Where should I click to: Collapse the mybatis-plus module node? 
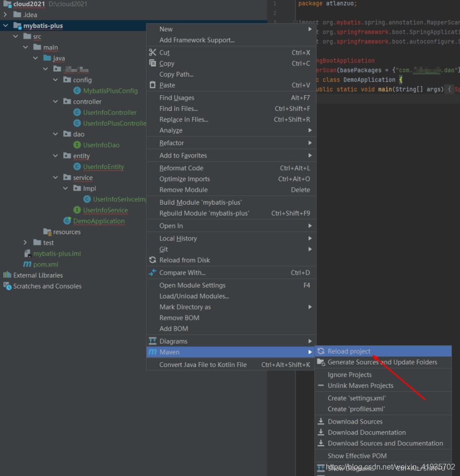tap(6, 26)
